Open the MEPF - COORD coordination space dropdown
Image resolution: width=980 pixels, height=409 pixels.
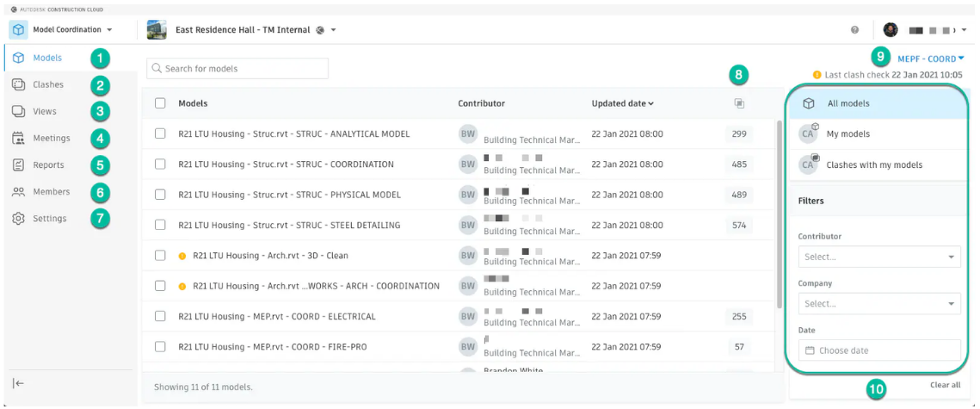pyautogui.click(x=931, y=59)
